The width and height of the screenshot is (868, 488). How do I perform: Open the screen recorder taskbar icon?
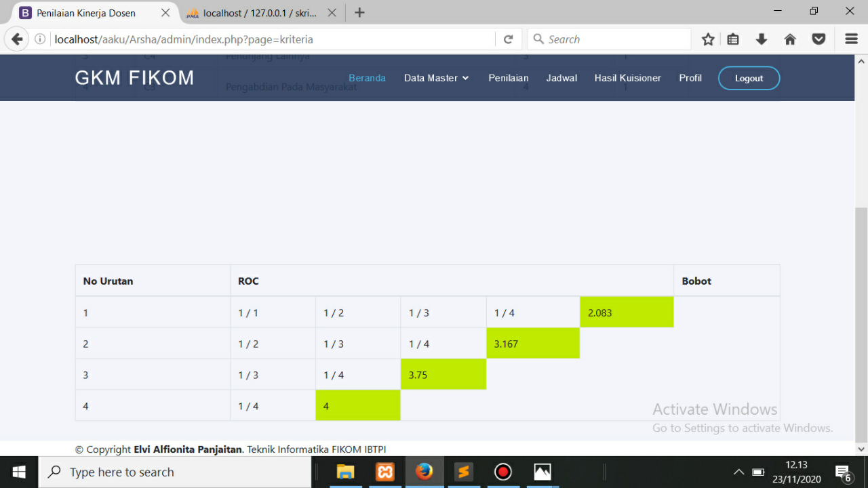tap(503, 472)
